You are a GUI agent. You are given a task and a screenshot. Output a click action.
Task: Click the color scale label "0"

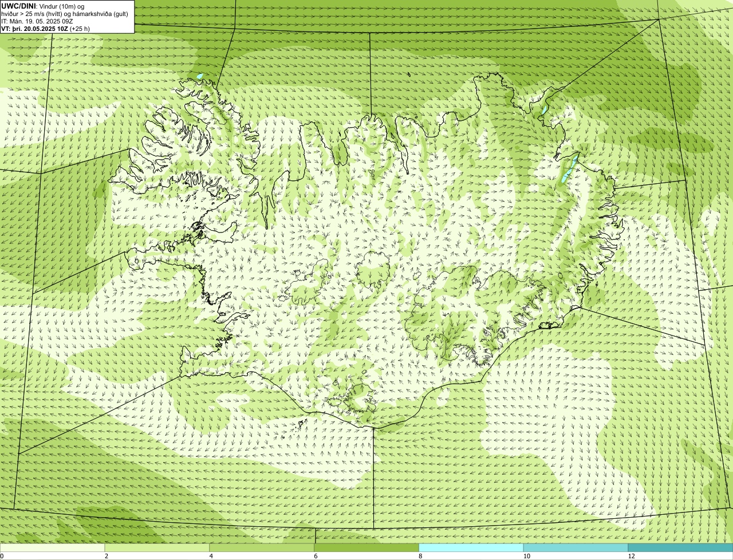point(2,556)
